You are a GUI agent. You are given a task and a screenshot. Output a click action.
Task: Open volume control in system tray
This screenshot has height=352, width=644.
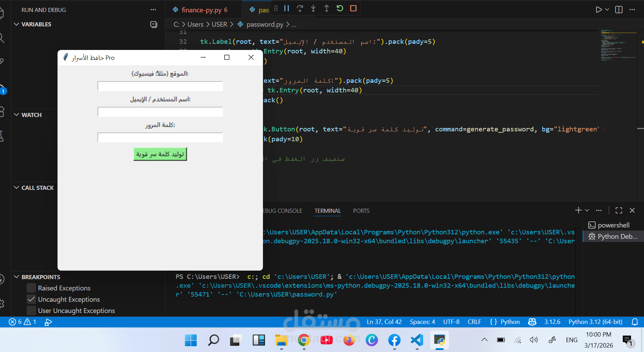pyautogui.click(x=534, y=340)
